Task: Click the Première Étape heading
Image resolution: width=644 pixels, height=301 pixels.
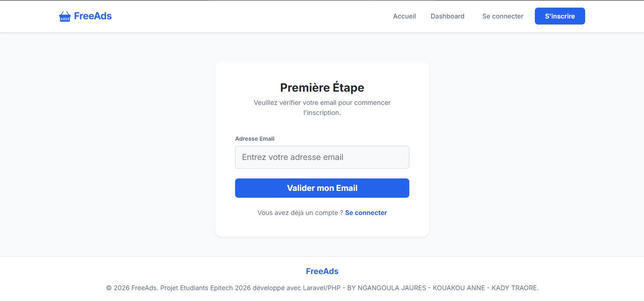Action: click(x=322, y=87)
